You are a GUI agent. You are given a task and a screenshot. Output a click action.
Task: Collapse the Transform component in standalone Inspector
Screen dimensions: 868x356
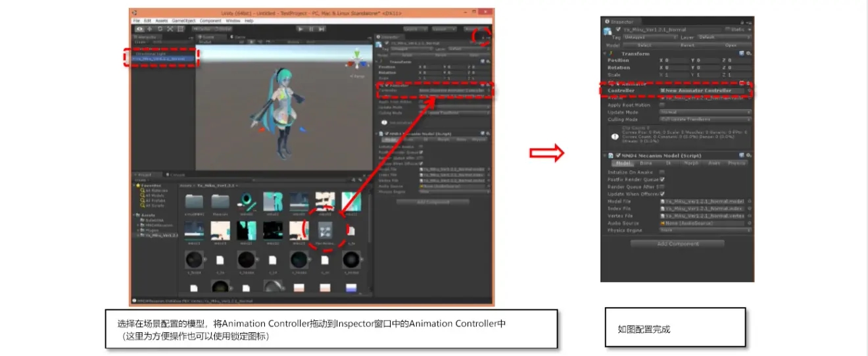606,53
